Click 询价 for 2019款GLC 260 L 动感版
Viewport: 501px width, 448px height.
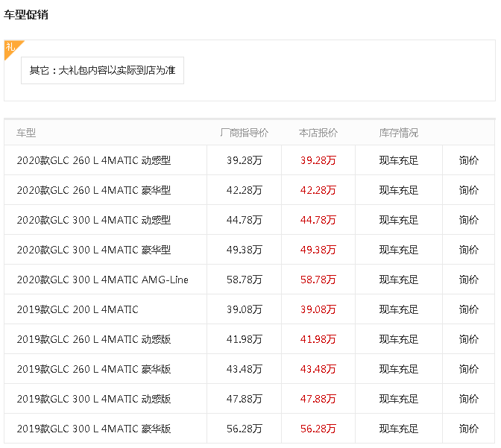(x=469, y=339)
